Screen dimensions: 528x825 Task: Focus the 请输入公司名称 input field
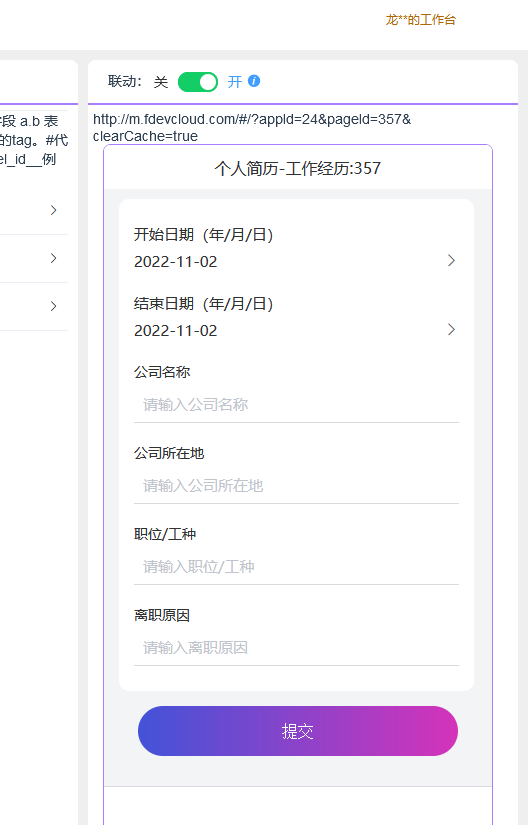point(297,405)
